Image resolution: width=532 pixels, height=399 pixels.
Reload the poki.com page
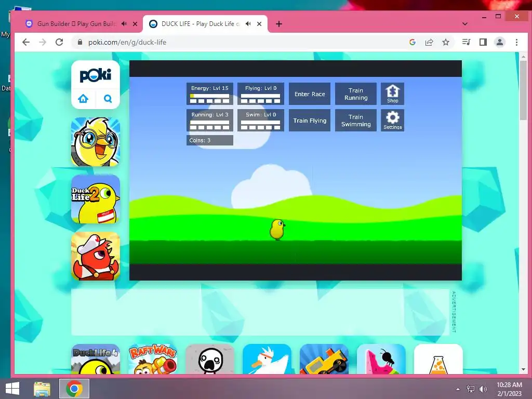tap(59, 42)
